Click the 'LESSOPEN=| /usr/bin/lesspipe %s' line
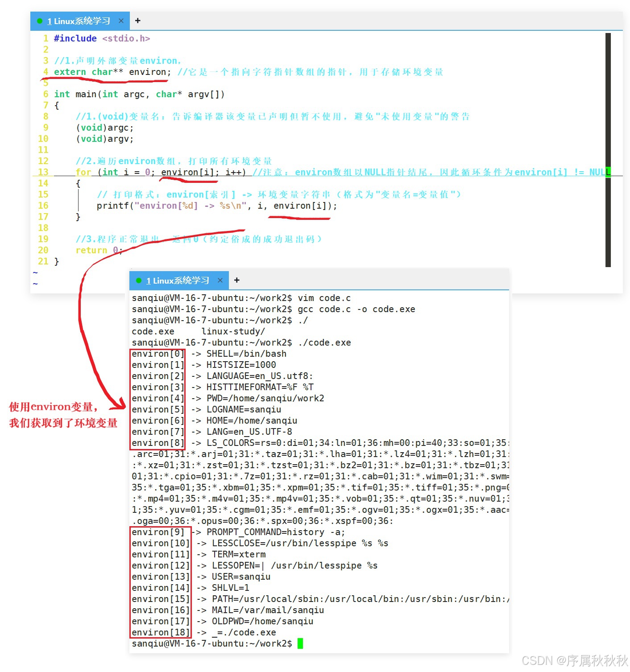Image resolution: width=630 pixels, height=672 pixels. pyautogui.click(x=255, y=565)
